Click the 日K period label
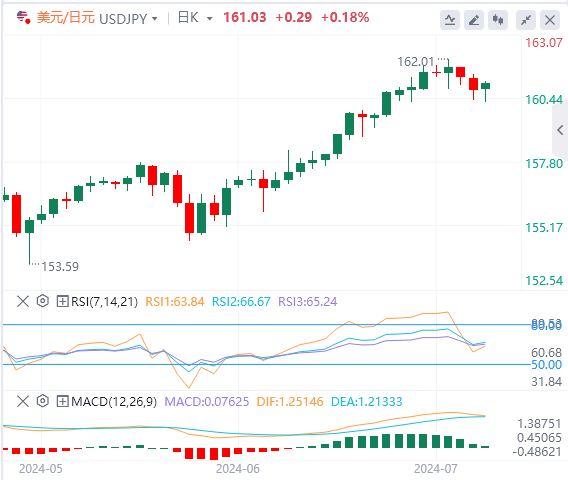The image size is (568, 480). coord(188,17)
